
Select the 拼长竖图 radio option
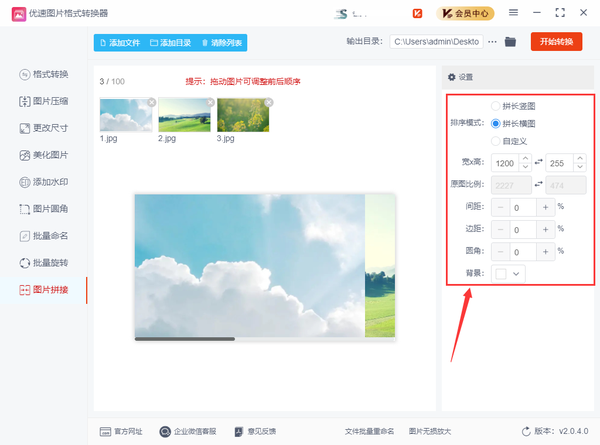(x=496, y=106)
